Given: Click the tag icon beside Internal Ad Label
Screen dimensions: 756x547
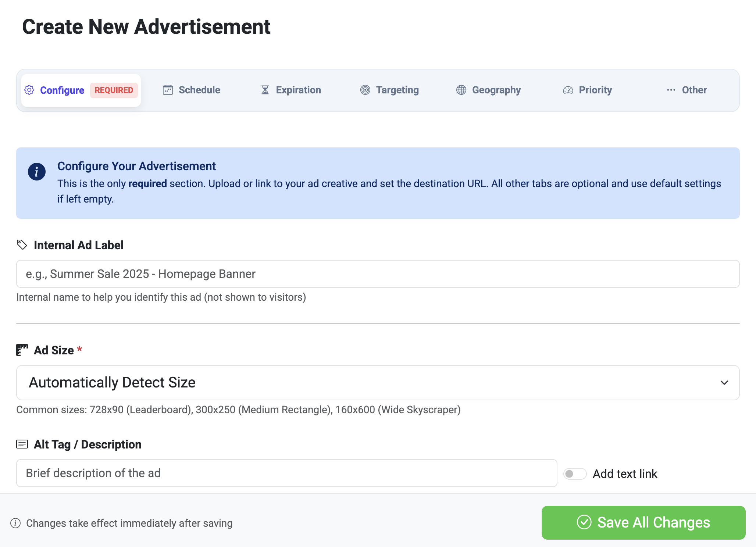Looking at the screenshot, I should (x=22, y=245).
